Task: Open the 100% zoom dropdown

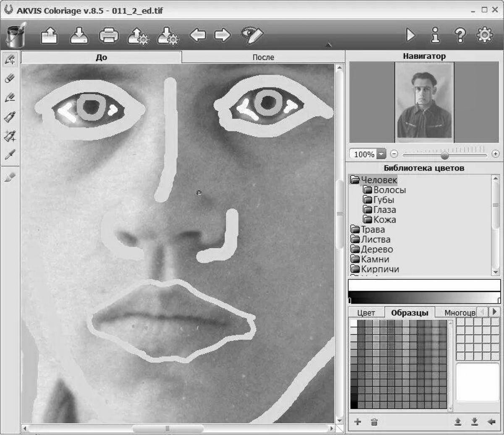Action: pos(381,154)
